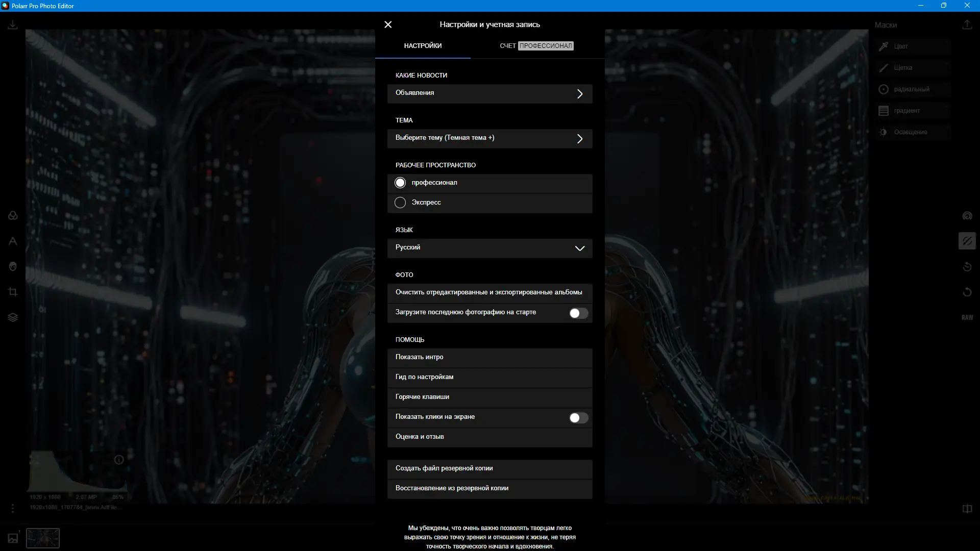Select the НАСТРОЙКИ tab
This screenshot has height=551, width=980.
[x=423, y=46]
